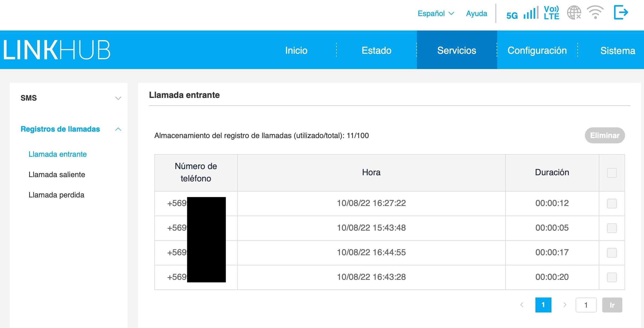Click the globe internet disconnected icon
This screenshot has width=644, height=328.
coord(574,13)
